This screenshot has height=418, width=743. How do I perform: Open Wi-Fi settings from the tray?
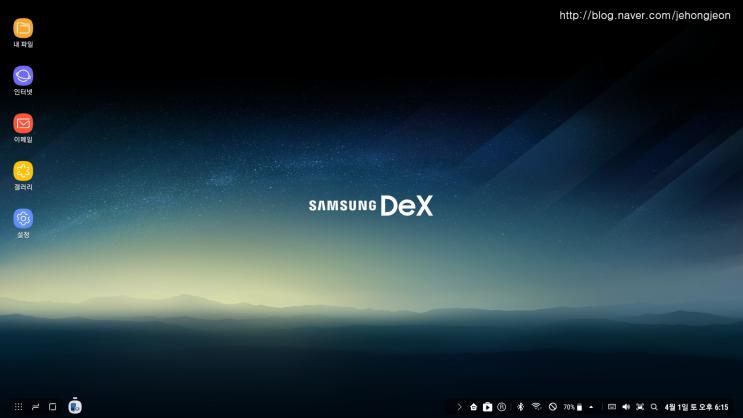[x=536, y=407]
